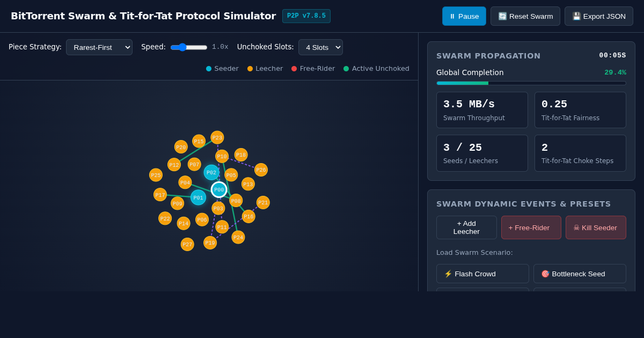Click the 3.5 MB/s Swarm Throughput card
The width and height of the screenshot is (644, 338).
click(482, 110)
